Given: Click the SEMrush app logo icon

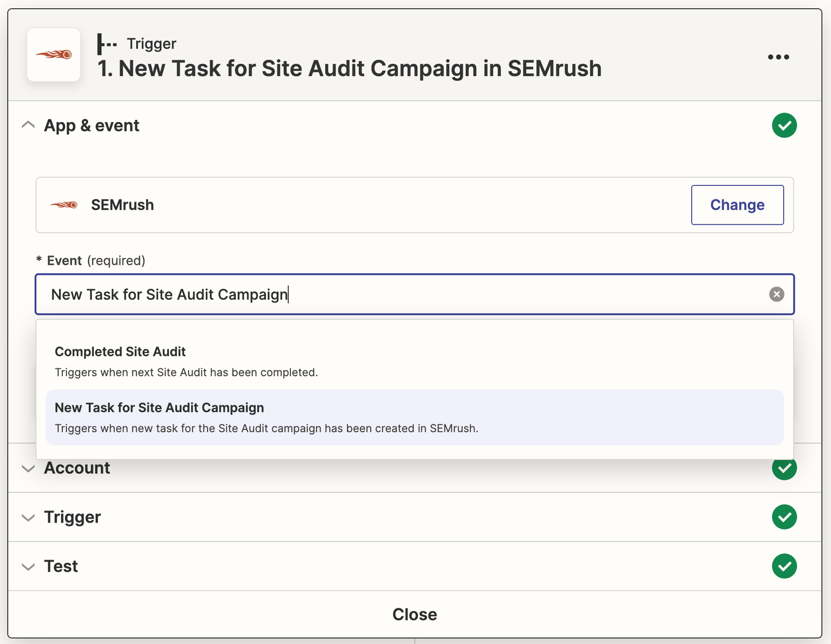Looking at the screenshot, I should (x=53, y=55).
